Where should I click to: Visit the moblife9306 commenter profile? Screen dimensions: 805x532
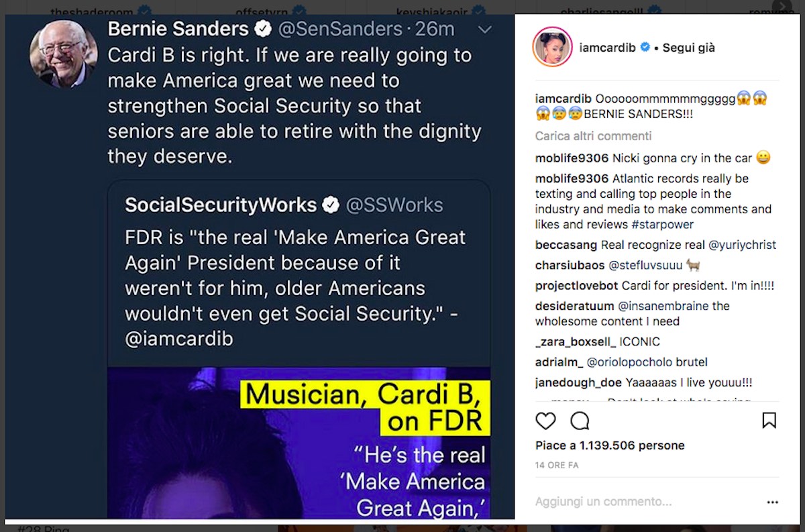pyautogui.click(x=572, y=158)
